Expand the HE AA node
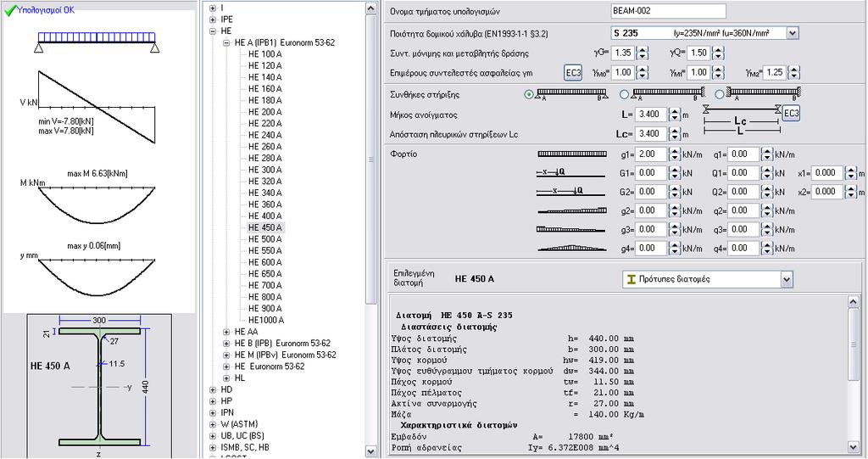Viewport: 868px width, 459px height. [x=226, y=332]
